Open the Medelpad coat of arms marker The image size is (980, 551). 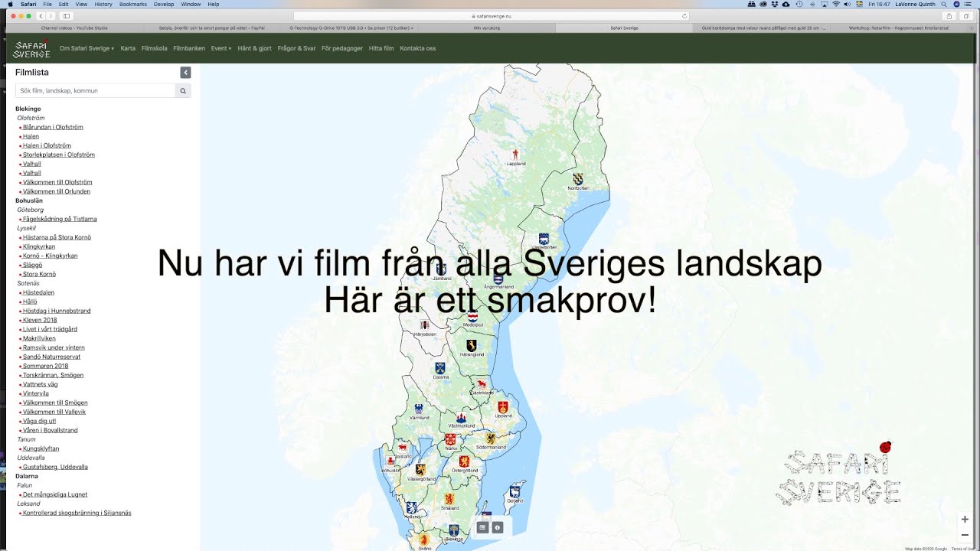[x=472, y=317]
